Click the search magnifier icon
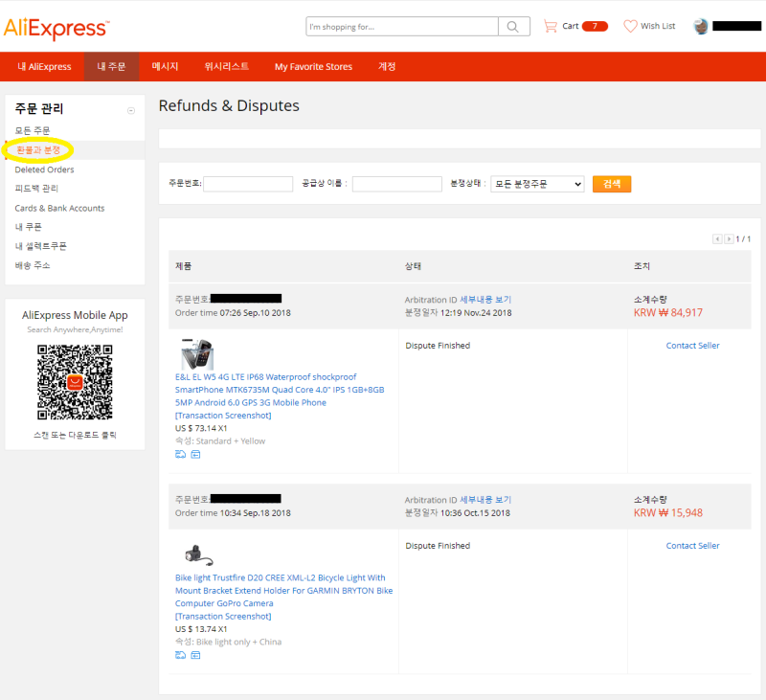The width and height of the screenshot is (766, 700). click(x=513, y=27)
